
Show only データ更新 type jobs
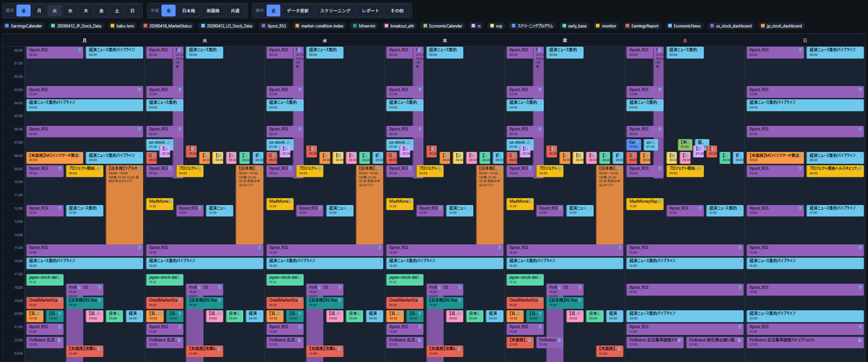pyautogui.click(x=299, y=12)
